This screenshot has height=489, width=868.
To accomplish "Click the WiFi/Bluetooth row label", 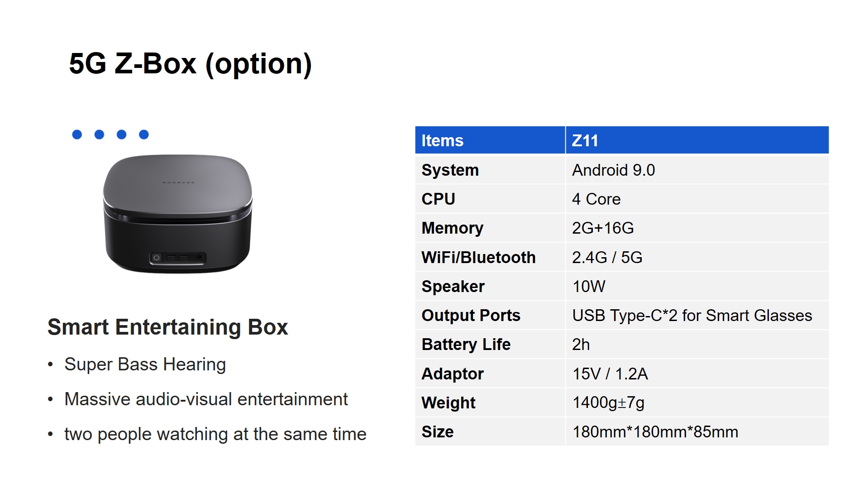I will click(478, 258).
